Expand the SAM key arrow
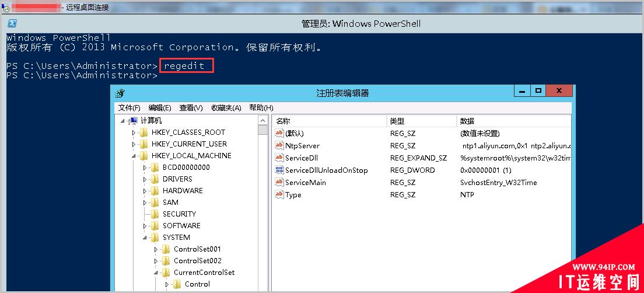Viewport: 644px width, 293px height. click(145, 203)
